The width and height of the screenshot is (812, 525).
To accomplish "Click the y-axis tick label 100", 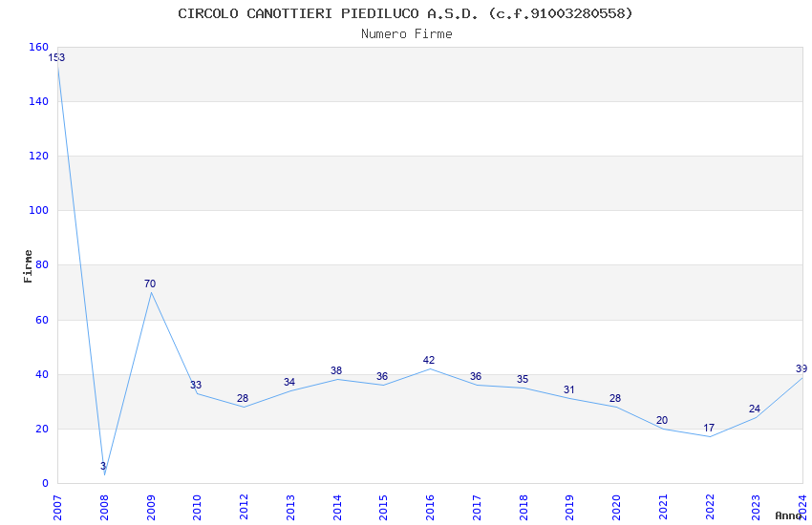I will click(39, 211).
